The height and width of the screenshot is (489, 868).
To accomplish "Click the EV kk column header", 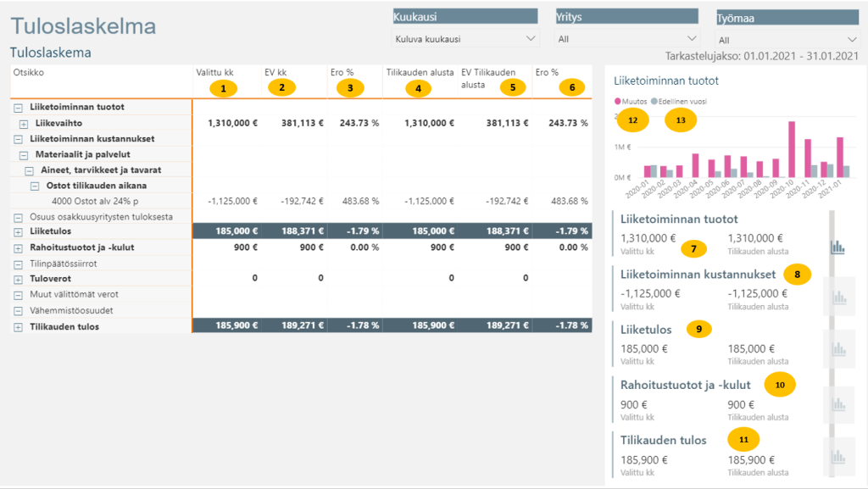I will [277, 72].
